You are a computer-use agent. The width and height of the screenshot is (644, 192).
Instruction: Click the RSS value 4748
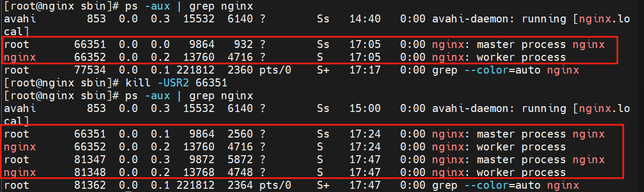click(240, 172)
